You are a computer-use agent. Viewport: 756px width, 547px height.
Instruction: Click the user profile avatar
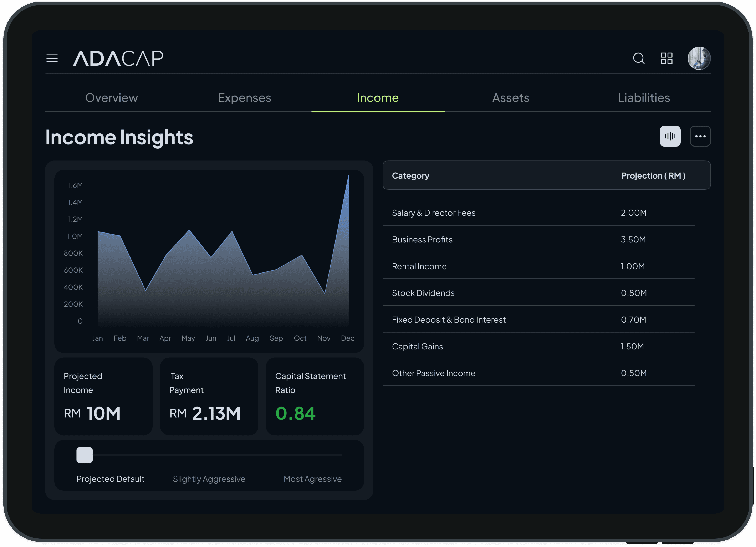pos(699,58)
